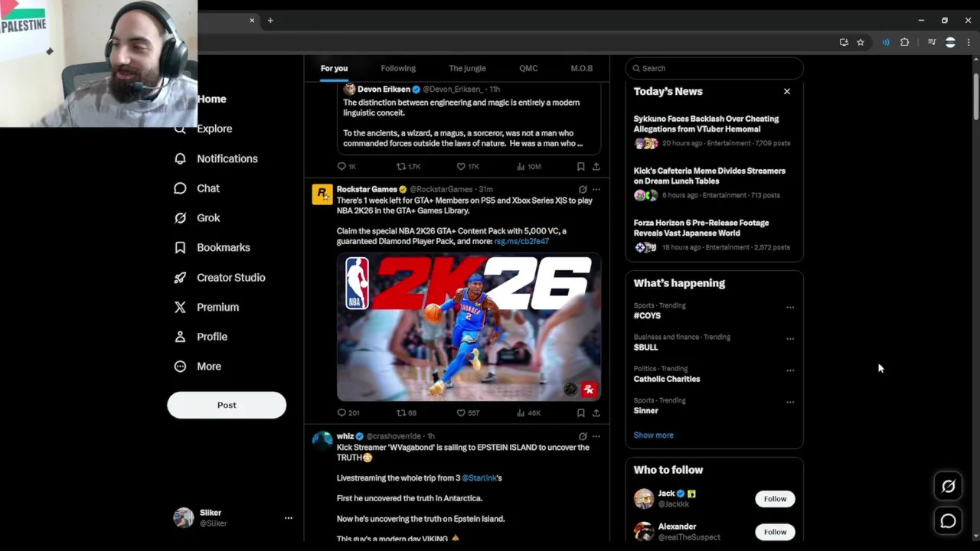Screen dimensions: 980x551
Task: Switch to QMC tab
Action: click(528, 68)
